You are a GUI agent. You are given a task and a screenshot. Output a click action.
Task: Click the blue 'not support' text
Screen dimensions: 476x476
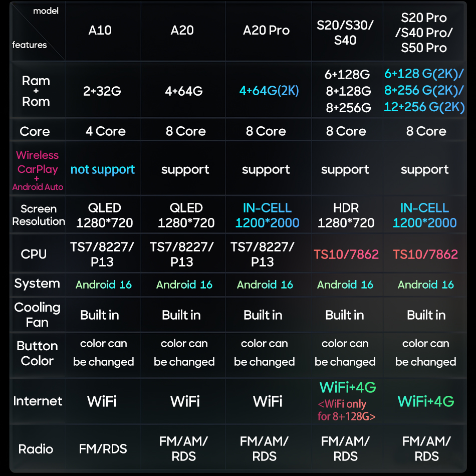pyautogui.click(x=103, y=169)
